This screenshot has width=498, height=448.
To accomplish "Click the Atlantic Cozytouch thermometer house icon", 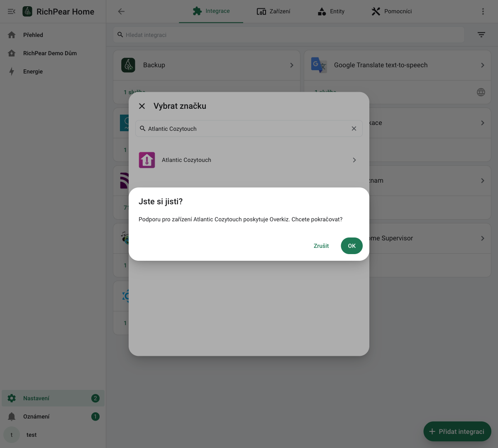I will coord(147,160).
